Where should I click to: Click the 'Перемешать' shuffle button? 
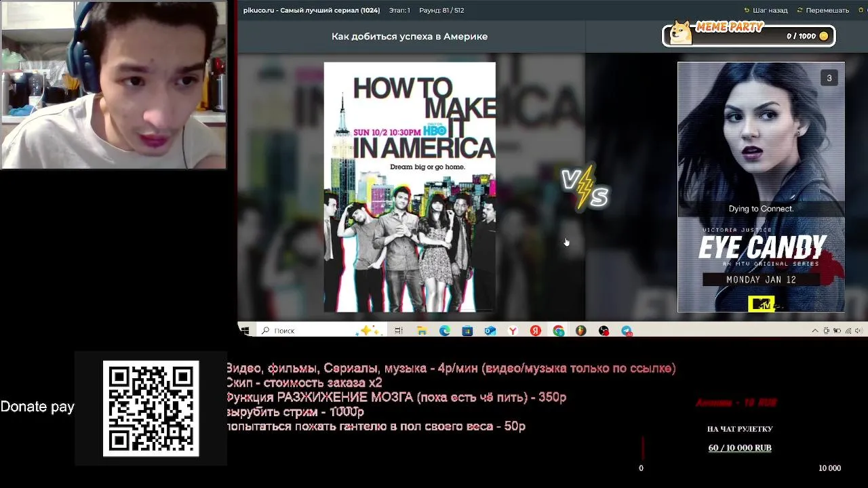point(823,10)
